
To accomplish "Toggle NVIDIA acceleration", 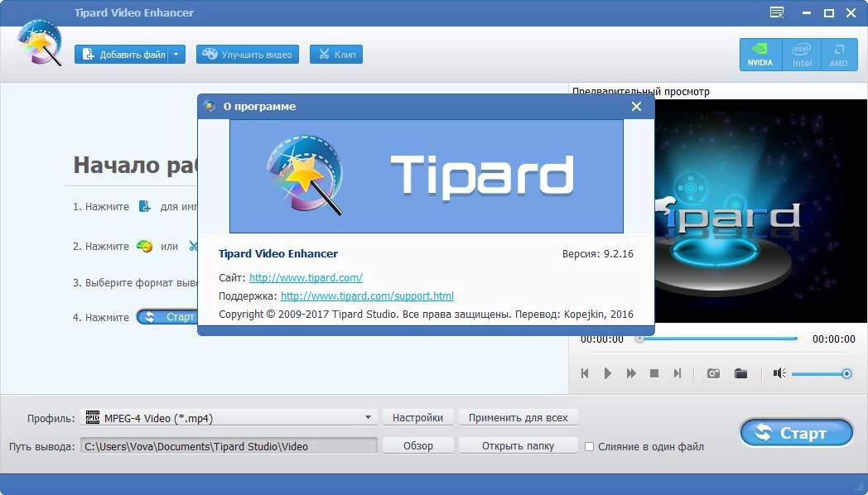I will [760, 55].
